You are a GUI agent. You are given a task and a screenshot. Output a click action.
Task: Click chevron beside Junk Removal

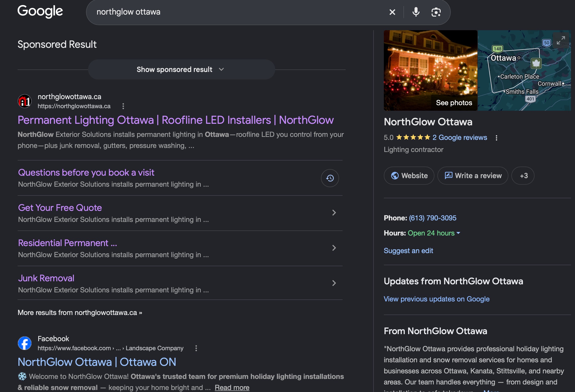click(334, 283)
